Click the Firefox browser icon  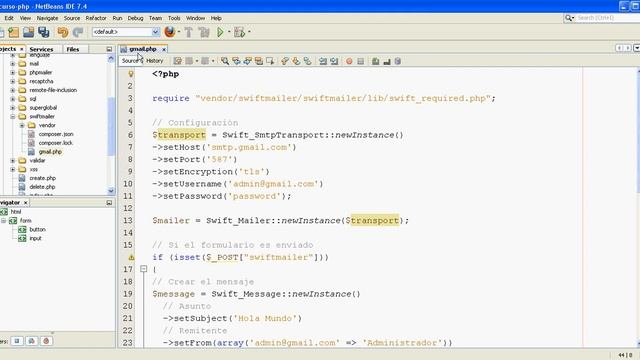tap(169, 32)
